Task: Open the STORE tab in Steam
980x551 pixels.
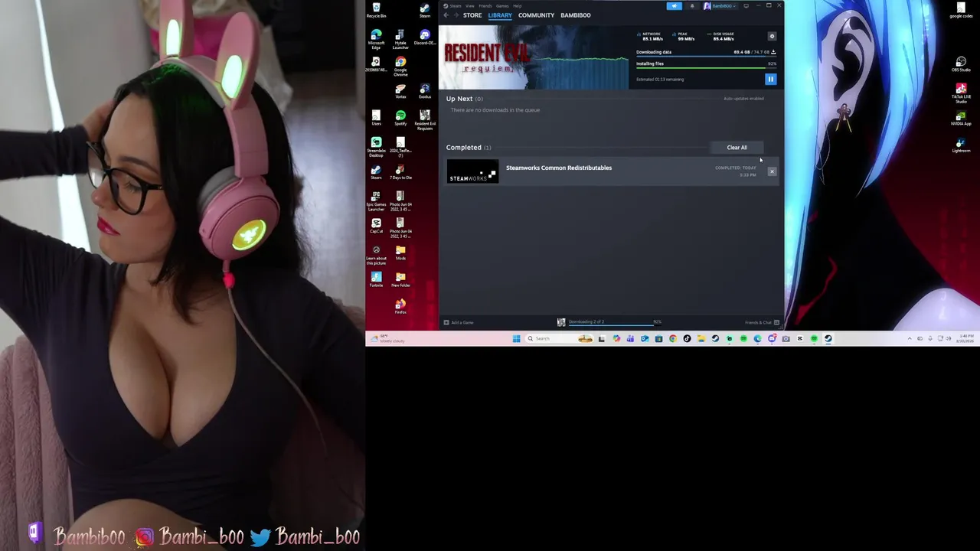Action: pos(472,15)
